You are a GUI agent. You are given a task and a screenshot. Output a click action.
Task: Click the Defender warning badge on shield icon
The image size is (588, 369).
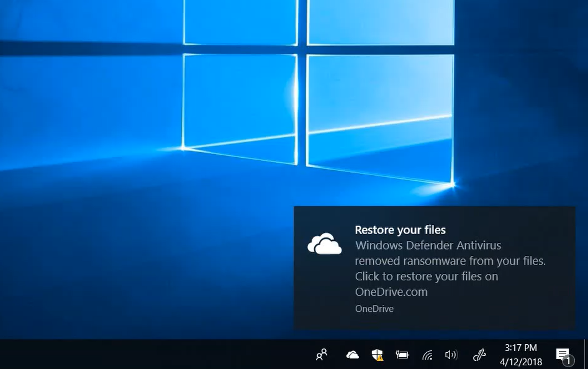pos(380,358)
